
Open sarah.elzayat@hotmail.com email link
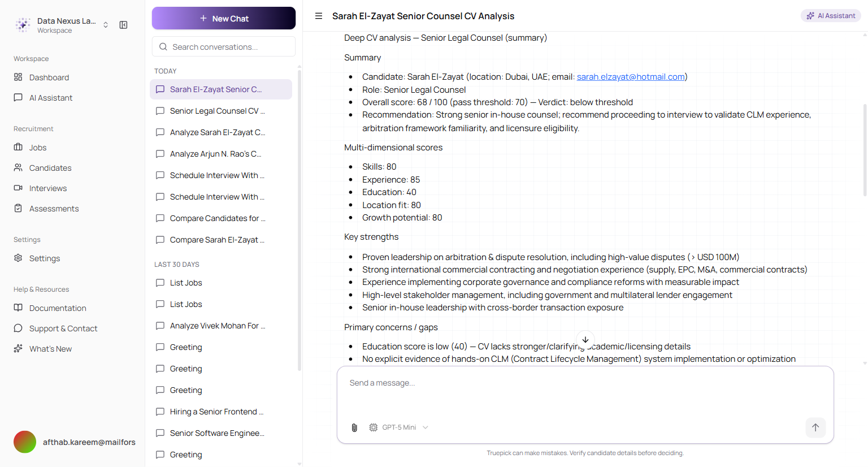click(631, 77)
